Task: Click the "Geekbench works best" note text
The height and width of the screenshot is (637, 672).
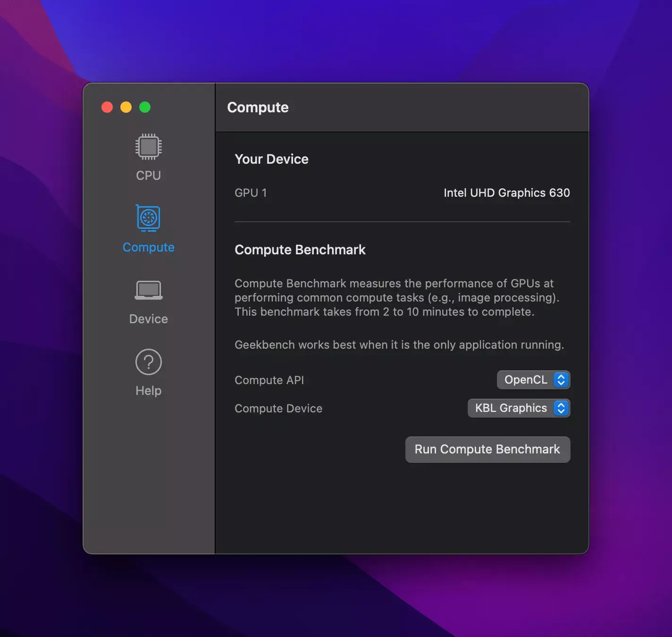Action: (x=399, y=345)
